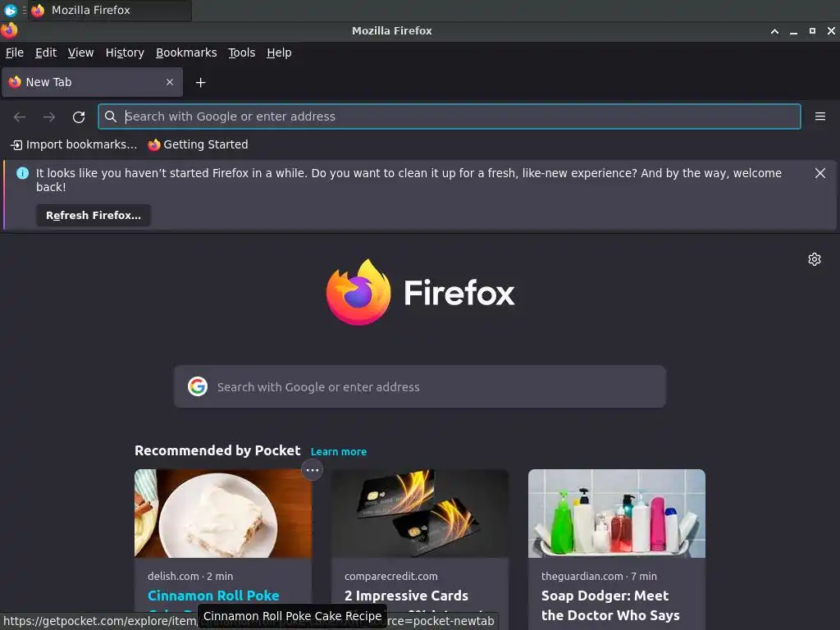This screenshot has width=840, height=630.
Task: Focus the page's Google search field
Action: (420, 386)
